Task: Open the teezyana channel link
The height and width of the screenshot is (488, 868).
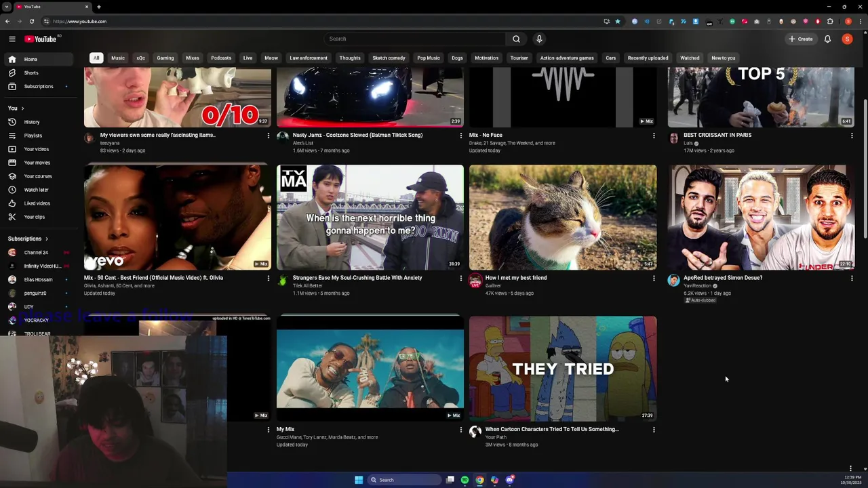Action: 110,143
